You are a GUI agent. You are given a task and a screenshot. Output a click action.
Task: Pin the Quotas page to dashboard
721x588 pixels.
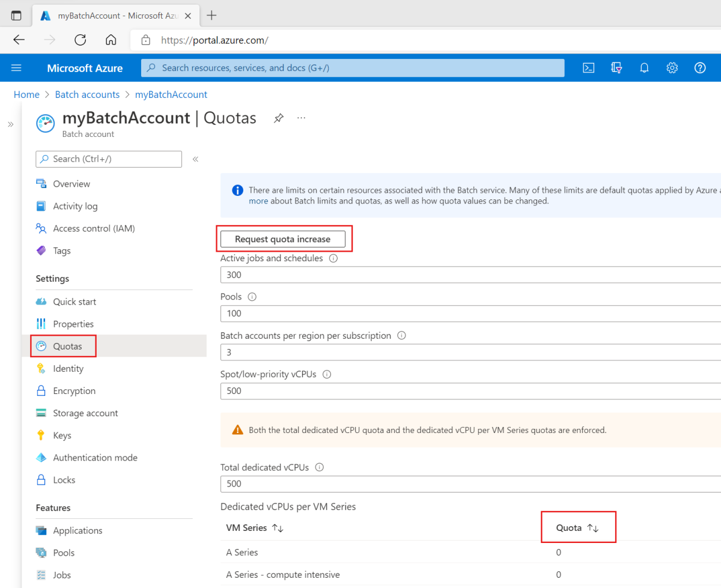(x=278, y=118)
